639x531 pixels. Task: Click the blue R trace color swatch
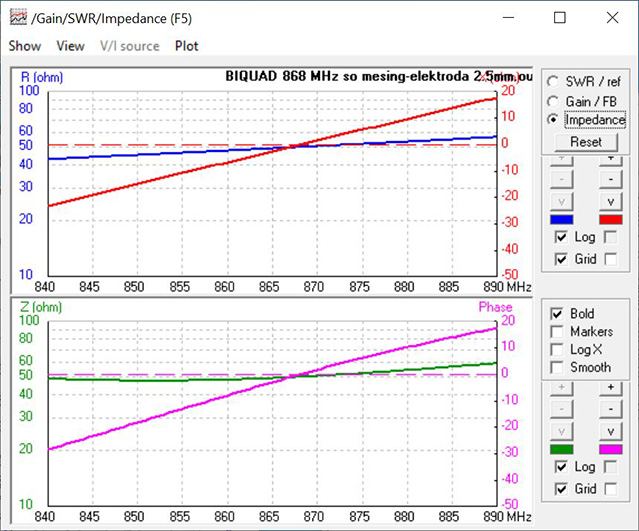(x=562, y=220)
